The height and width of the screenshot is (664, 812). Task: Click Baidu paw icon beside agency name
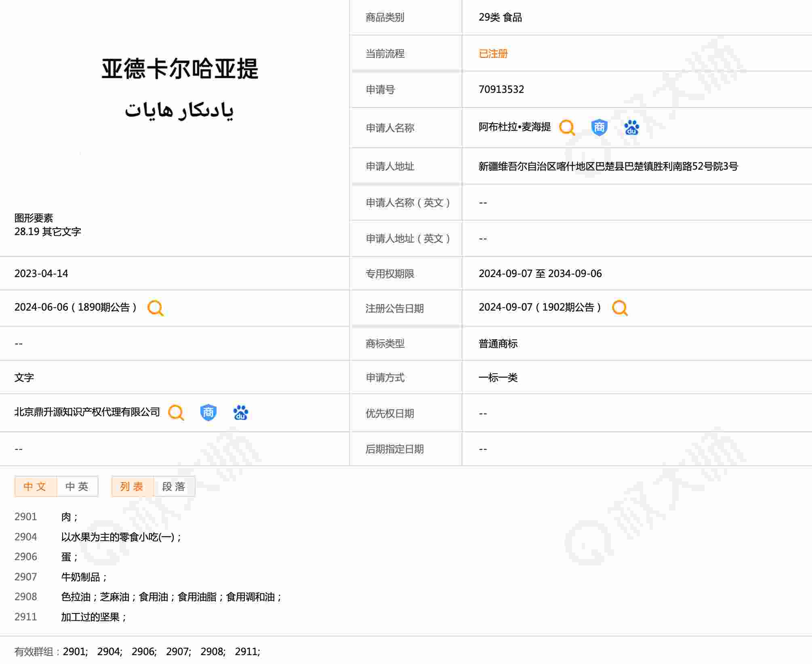point(241,413)
